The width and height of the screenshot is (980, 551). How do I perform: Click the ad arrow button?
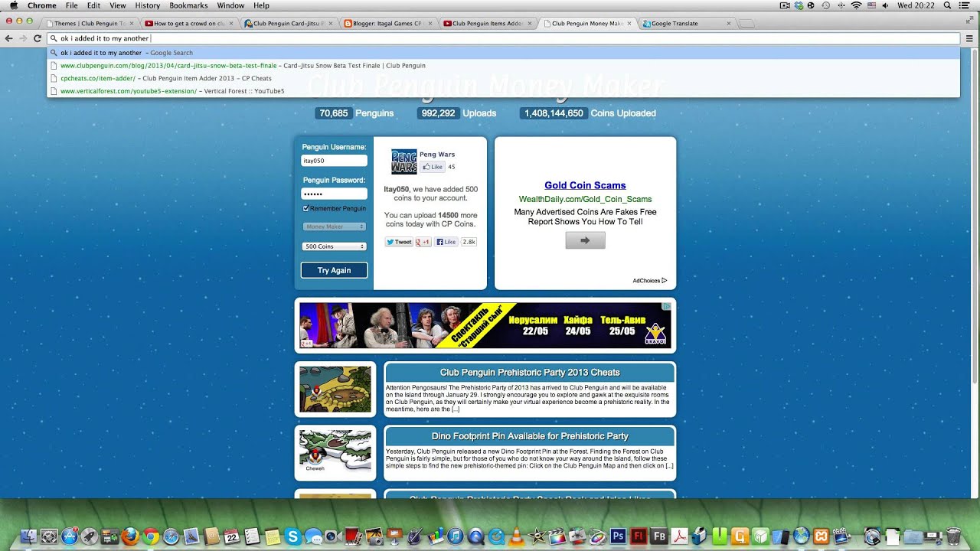(585, 240)
